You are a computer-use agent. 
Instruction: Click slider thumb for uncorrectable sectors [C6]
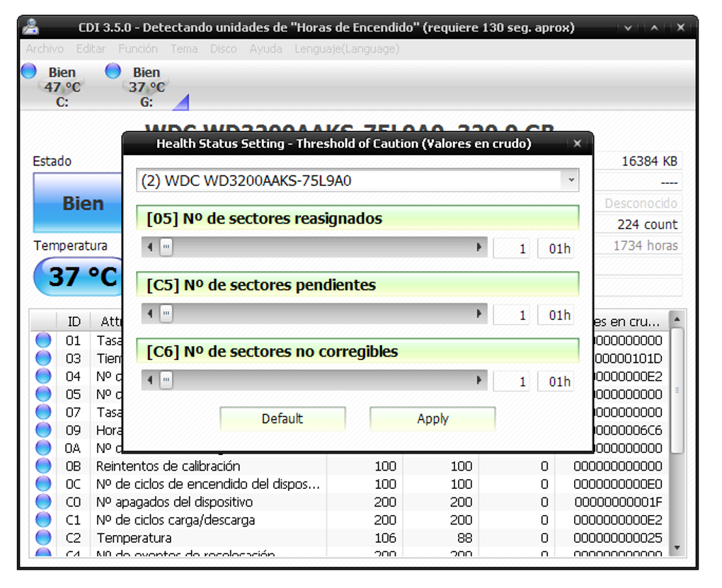(166, 381)
